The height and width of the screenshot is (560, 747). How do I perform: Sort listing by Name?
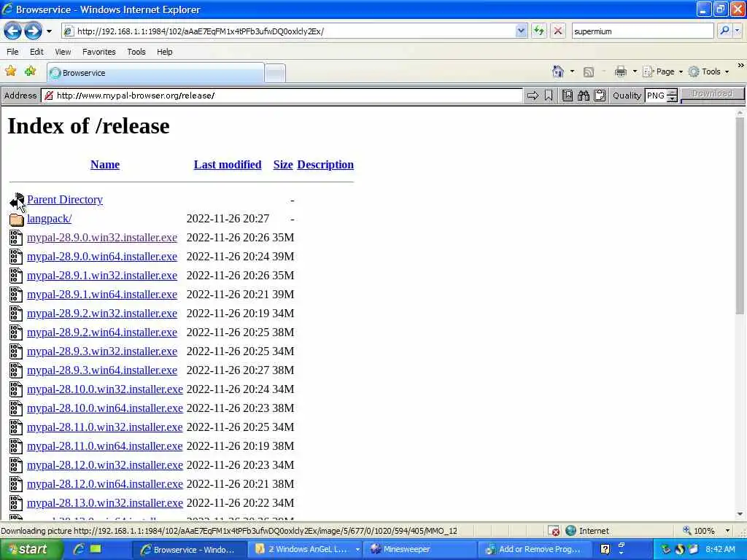pos(105,165)
